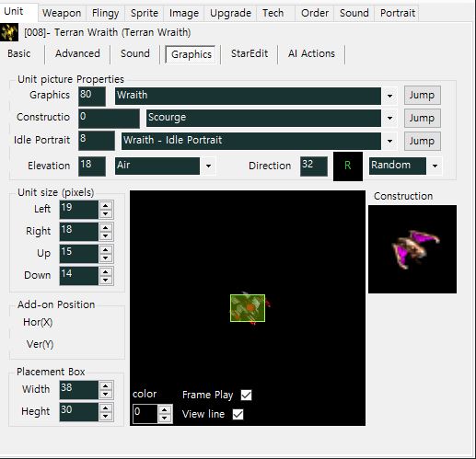
Task: Decrease unit size Up value
Action: [x=106, y=258]
